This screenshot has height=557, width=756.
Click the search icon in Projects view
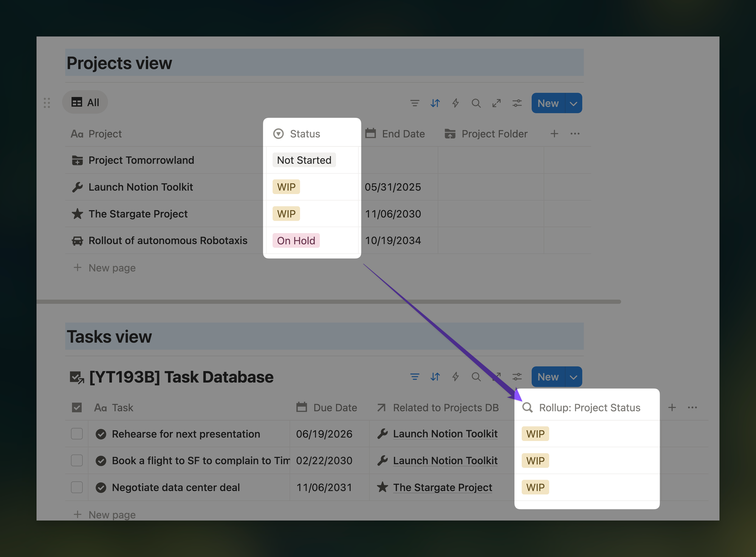tap(476, 103)
